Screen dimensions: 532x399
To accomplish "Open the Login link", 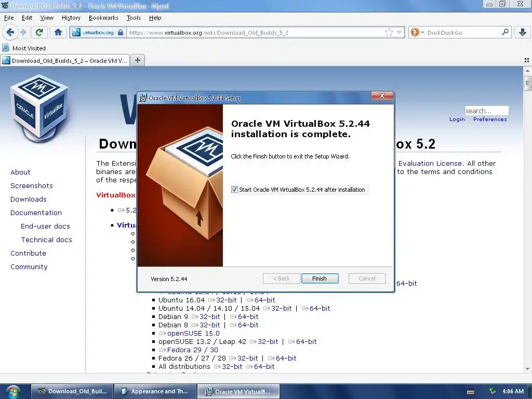I will coord(457,119).
